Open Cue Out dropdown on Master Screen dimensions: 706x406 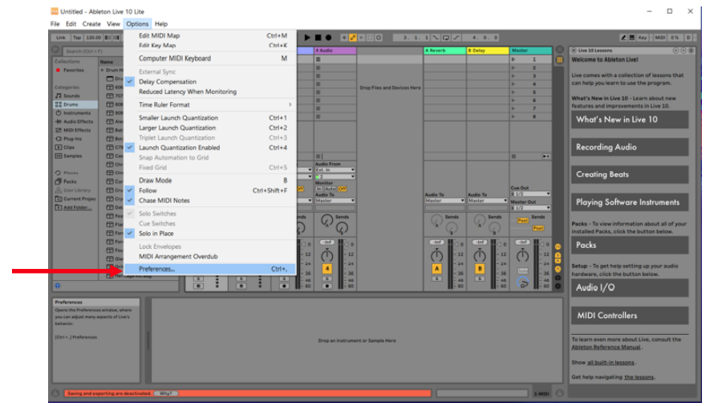pos(530,194)
